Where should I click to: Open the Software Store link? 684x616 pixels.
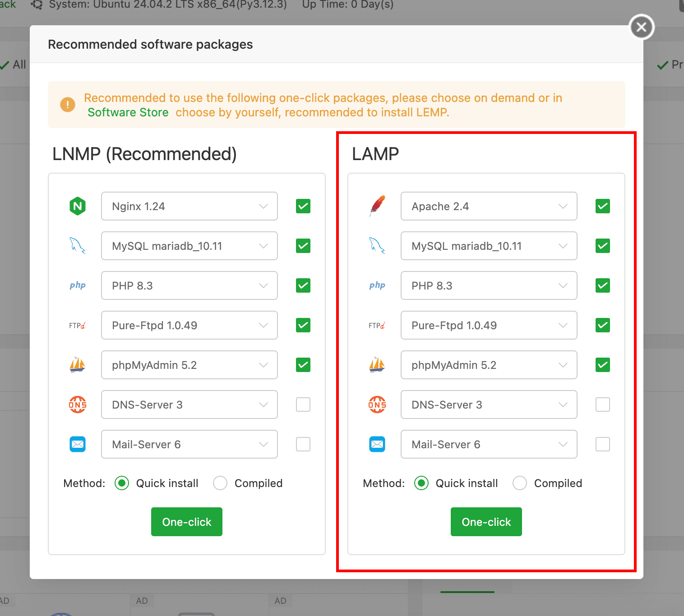(x=128, y=112)
